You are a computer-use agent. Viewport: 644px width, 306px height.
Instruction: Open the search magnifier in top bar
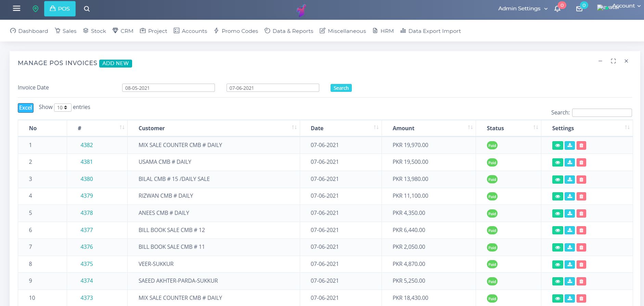[x=87, y=9]
